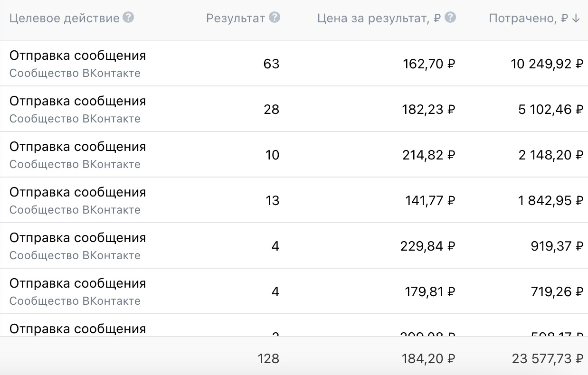Click the Потрачено, ₽ column header text

pos(528,19)
